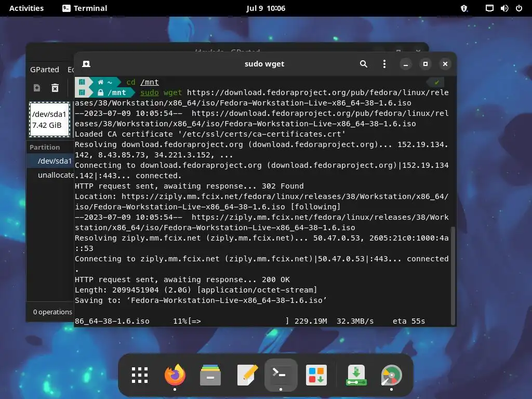532x399 pixels.
Task: Click the home icon in the first prompt
Action: tap(100, 82)
